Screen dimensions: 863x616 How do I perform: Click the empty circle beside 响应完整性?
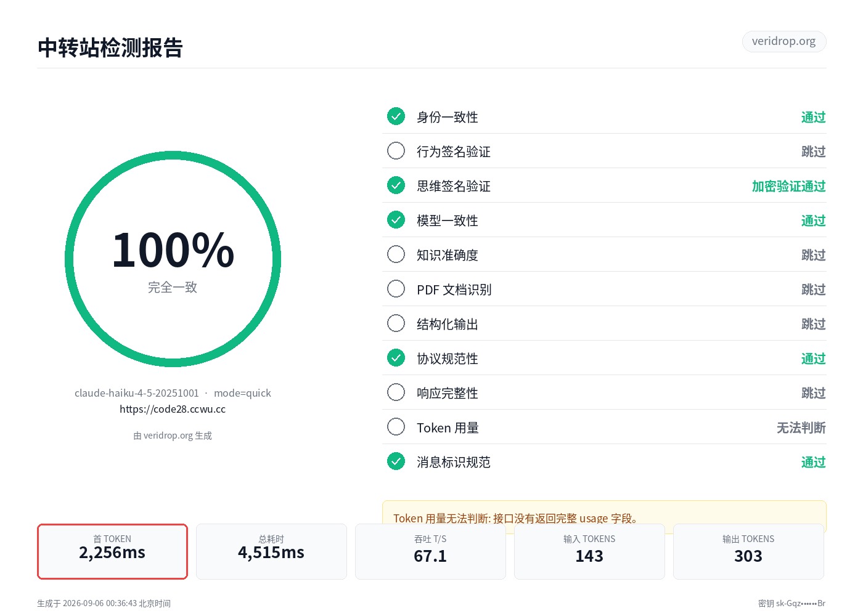[x=396, y=392]
